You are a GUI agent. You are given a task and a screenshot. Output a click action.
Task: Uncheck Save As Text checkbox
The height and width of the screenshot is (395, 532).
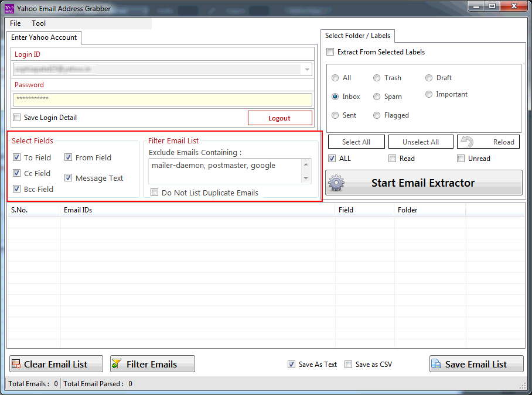pos(291,364)
